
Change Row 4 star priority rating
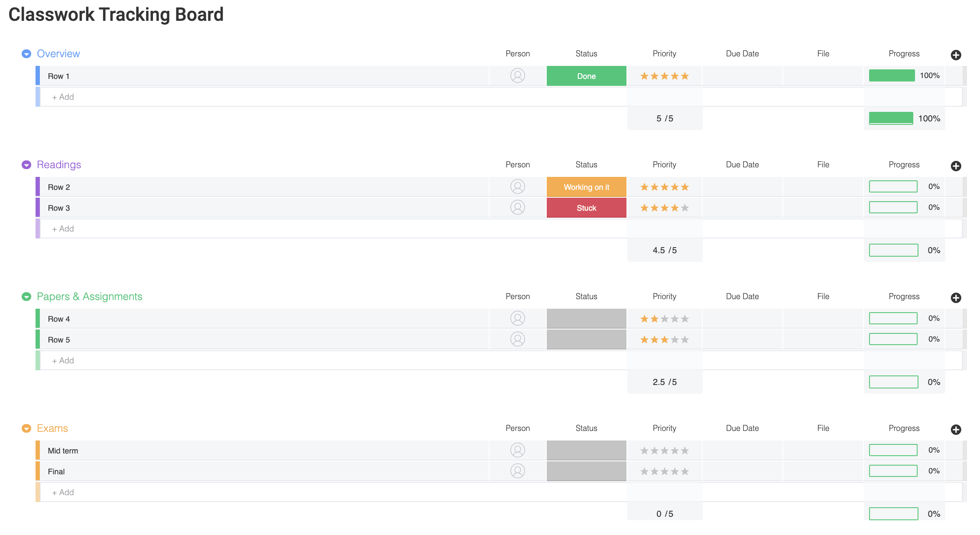[665, 319]
